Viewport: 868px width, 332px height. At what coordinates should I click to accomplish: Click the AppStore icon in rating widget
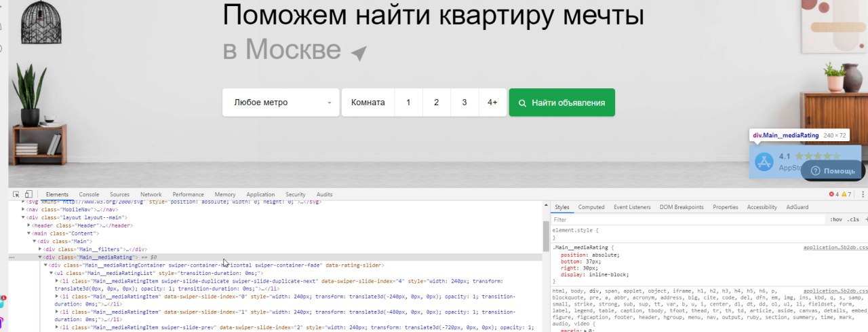(764, 162)
